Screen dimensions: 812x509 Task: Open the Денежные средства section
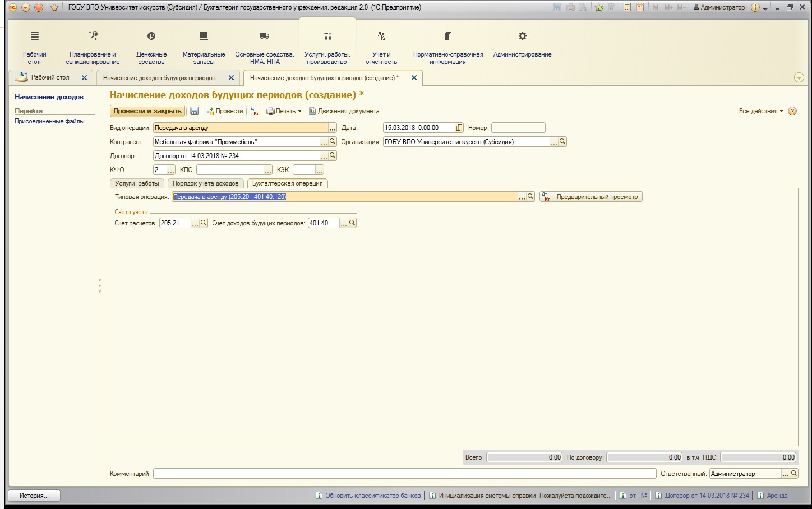coord(151,48)
